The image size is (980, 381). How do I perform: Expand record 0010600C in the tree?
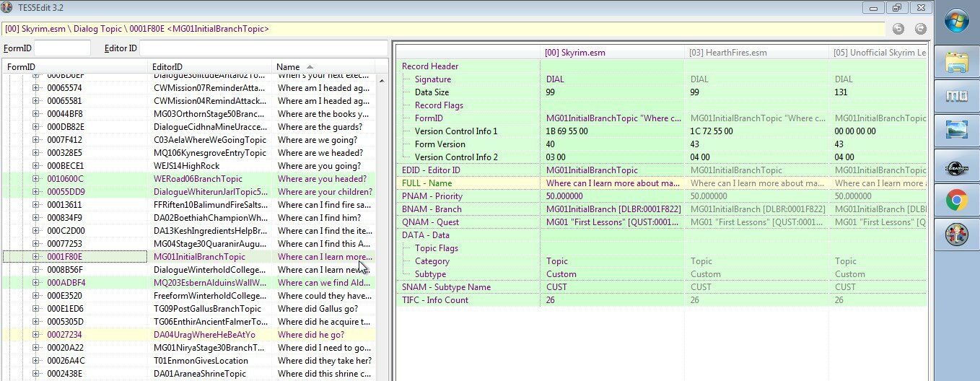pyautogui.click(x=36, y=179)
